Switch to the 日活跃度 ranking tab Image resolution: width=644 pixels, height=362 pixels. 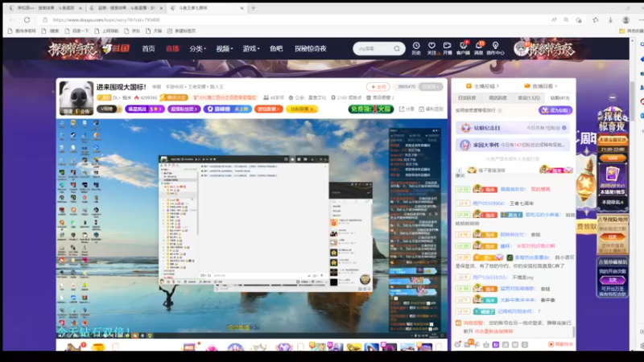[467, 98]
